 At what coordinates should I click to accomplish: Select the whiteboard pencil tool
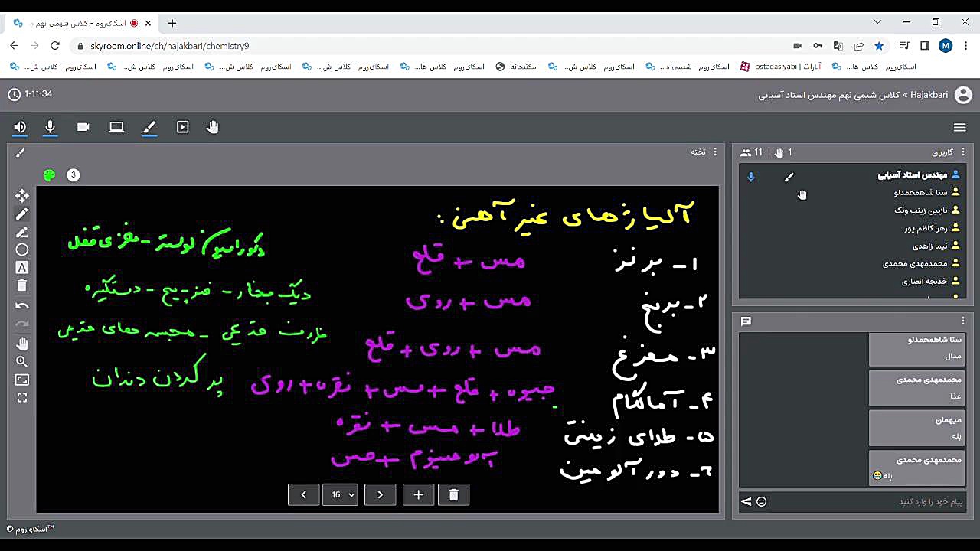tap(22, 214)
